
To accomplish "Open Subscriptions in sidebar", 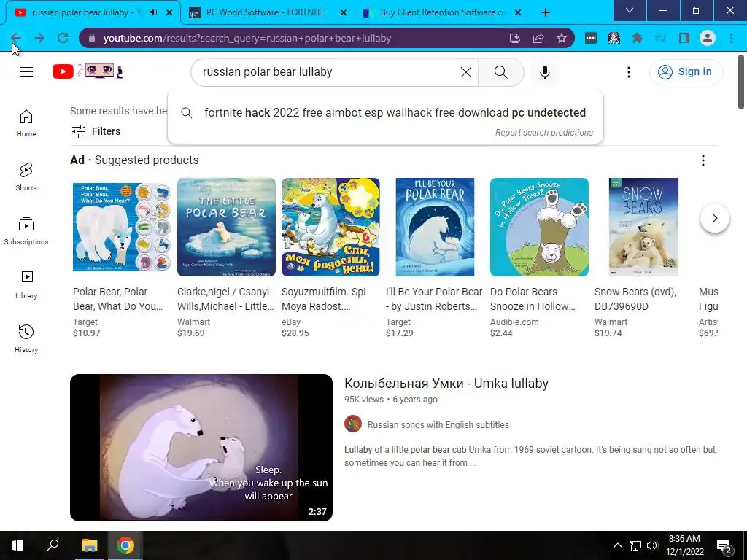I will tap(26, 231).
